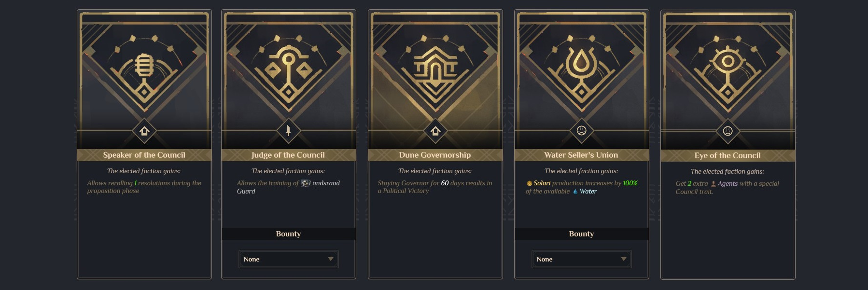Click the round diamond icon on Water Seller's card
Screen dimensions: 868x290
pyautogui.click(x=581, y=131)
